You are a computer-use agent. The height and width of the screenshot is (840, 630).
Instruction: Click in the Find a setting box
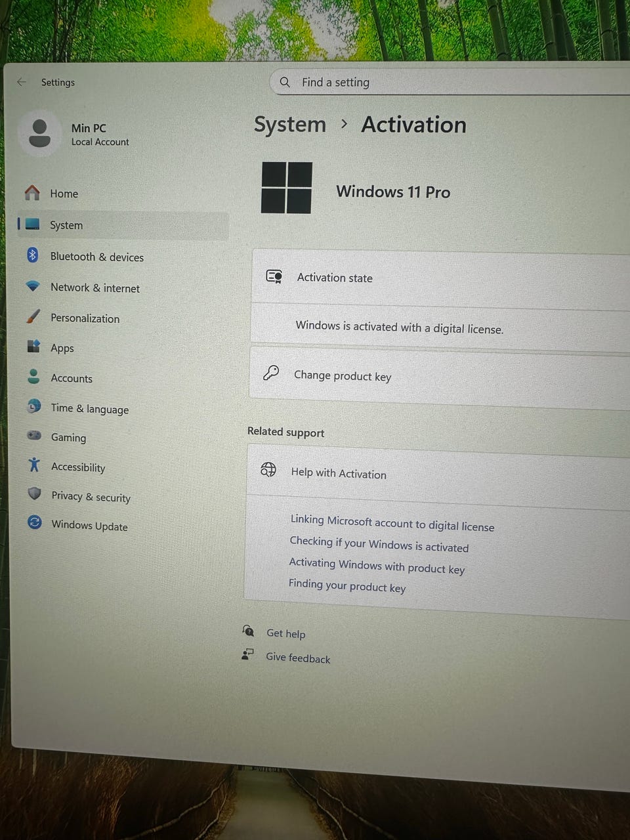coord(450,83)
